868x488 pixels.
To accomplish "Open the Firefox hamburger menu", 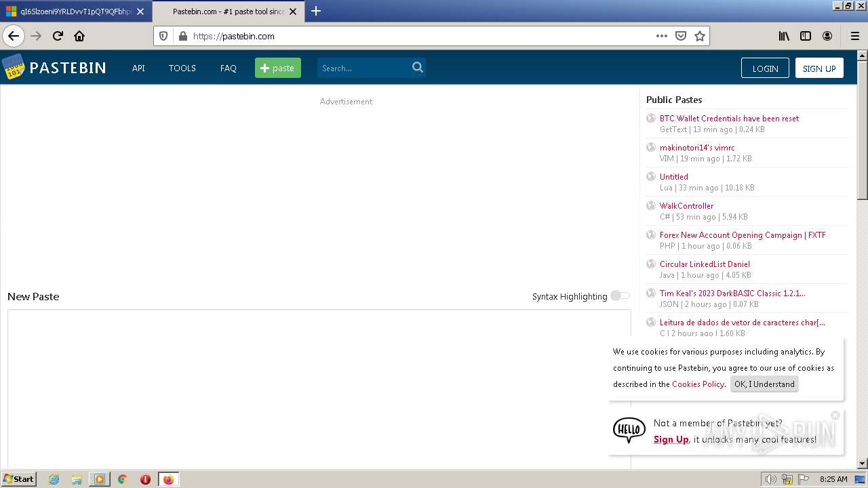I will pos(854,36).
